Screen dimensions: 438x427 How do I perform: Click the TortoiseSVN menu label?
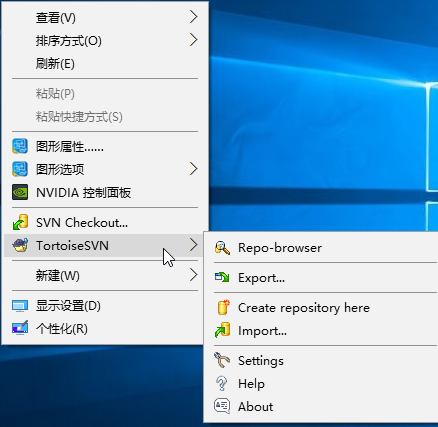[x=72, y=246]
